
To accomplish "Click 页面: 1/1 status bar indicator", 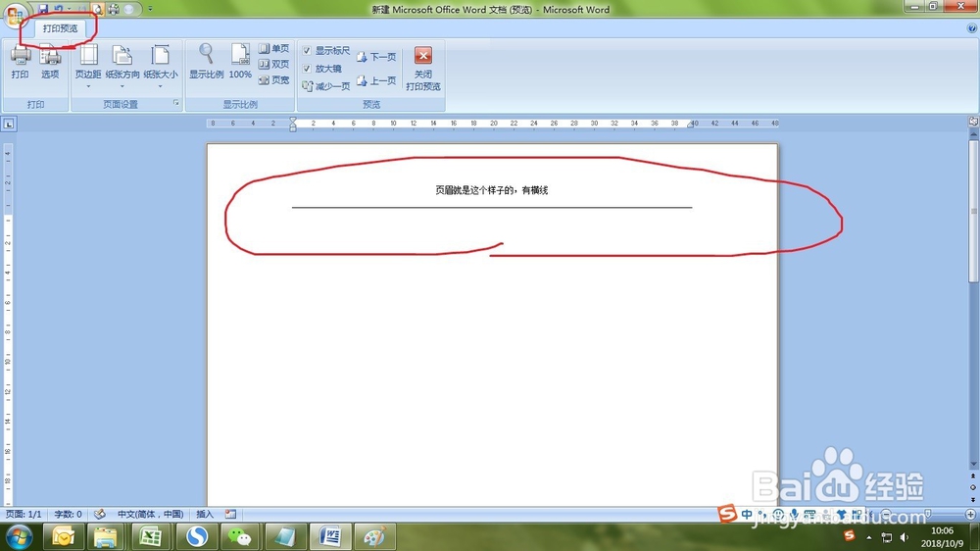I will [x=24, y=514].
